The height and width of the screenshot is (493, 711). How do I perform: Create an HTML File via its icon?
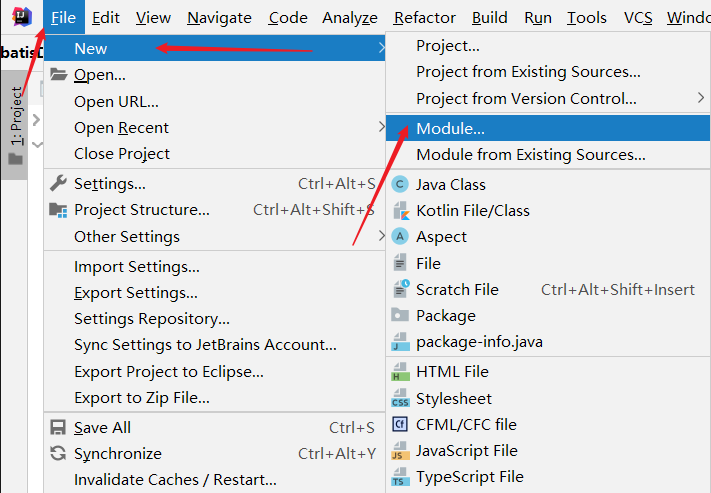click(x=400, y=371)
